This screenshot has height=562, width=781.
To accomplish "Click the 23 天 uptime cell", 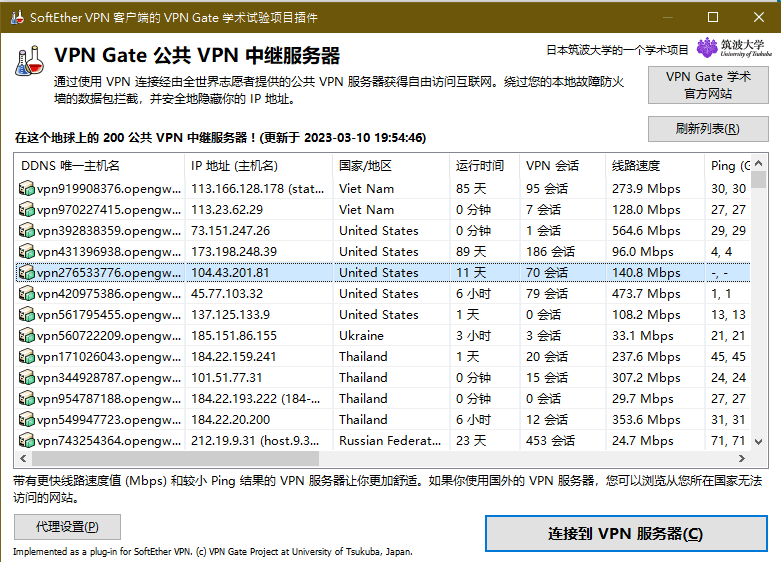I will (x=471, y=440).
